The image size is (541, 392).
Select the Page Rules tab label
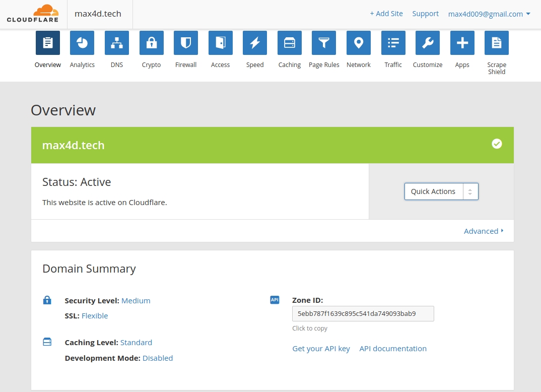click(324, 65)
